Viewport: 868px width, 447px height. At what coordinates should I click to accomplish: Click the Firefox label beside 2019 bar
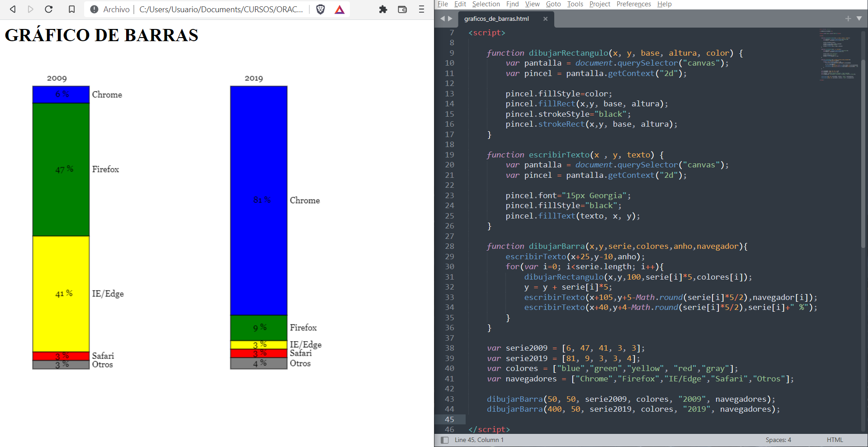(x=303, y=328)
